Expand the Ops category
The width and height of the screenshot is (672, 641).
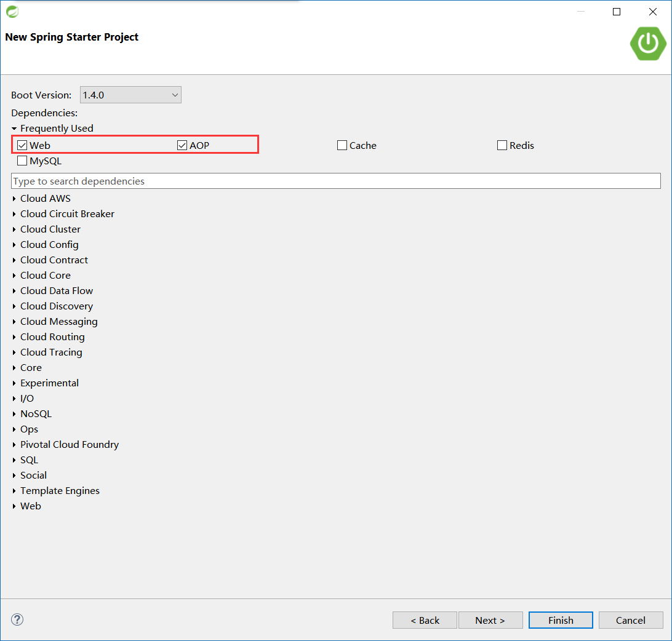tap(14, 429)
